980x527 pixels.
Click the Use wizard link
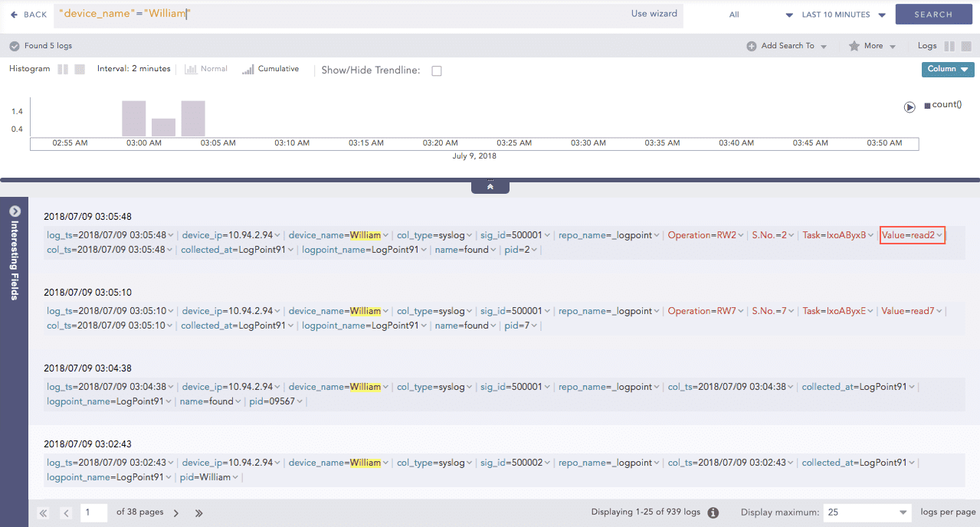point(654,13)
